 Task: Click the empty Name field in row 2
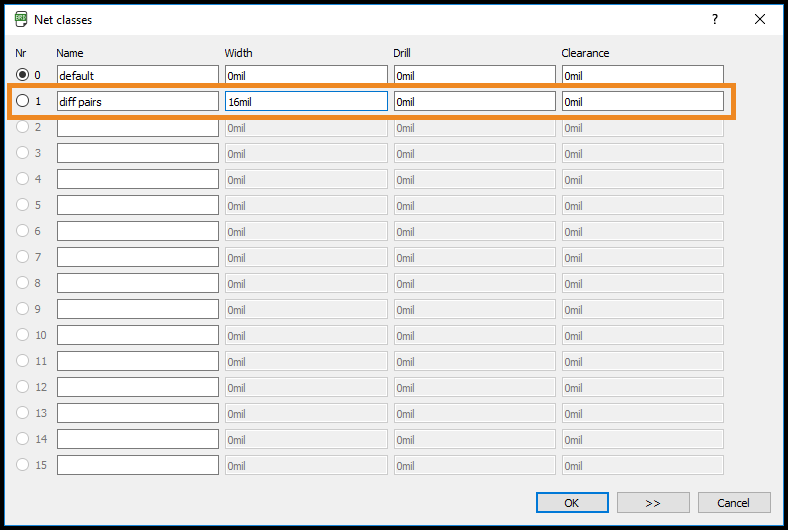click(x=137, y=127)
